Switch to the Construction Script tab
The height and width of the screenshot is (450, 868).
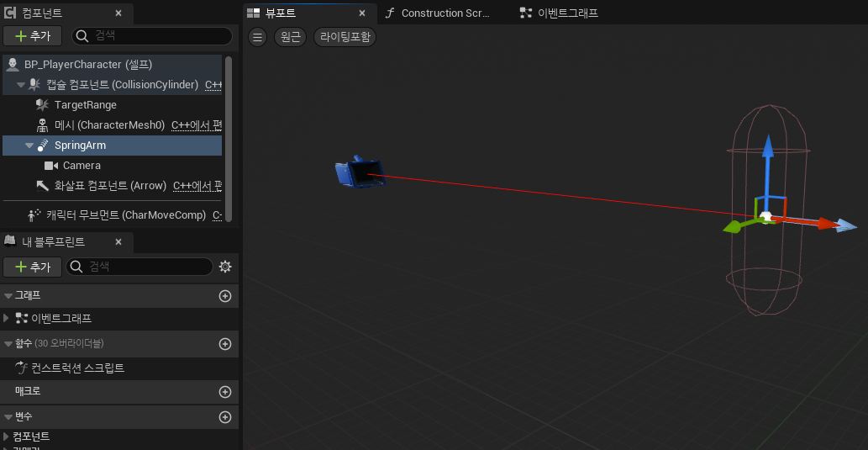point(437,13)
